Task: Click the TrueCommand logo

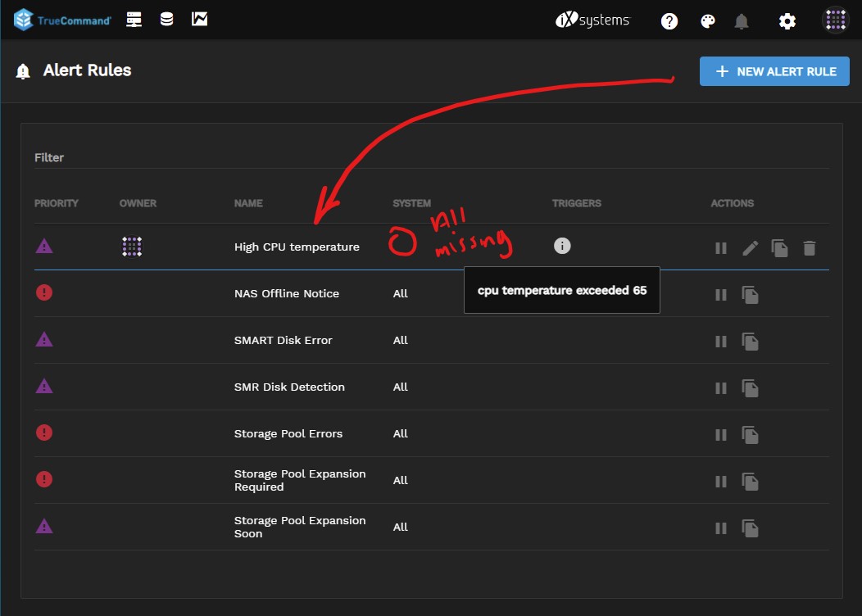Action: 62,20
